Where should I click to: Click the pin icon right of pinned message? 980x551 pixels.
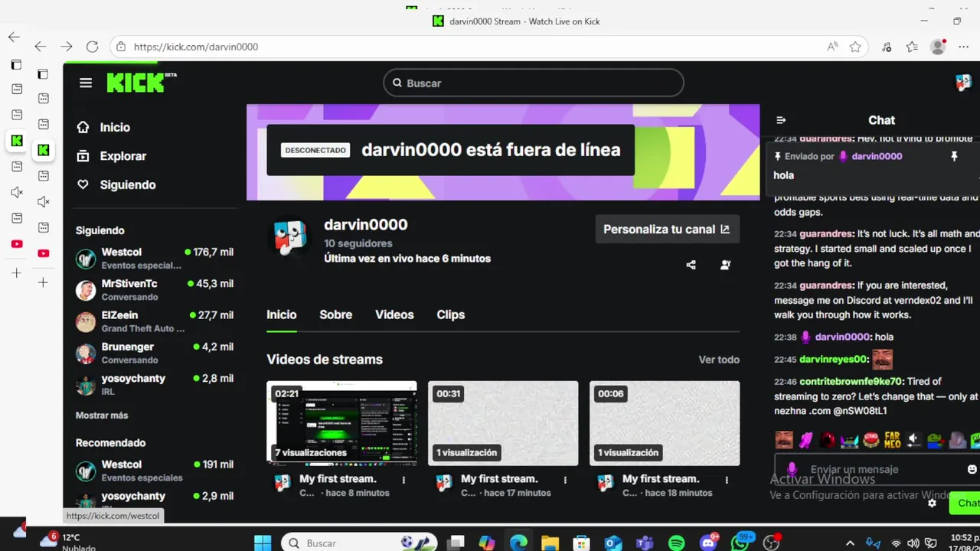954,156
